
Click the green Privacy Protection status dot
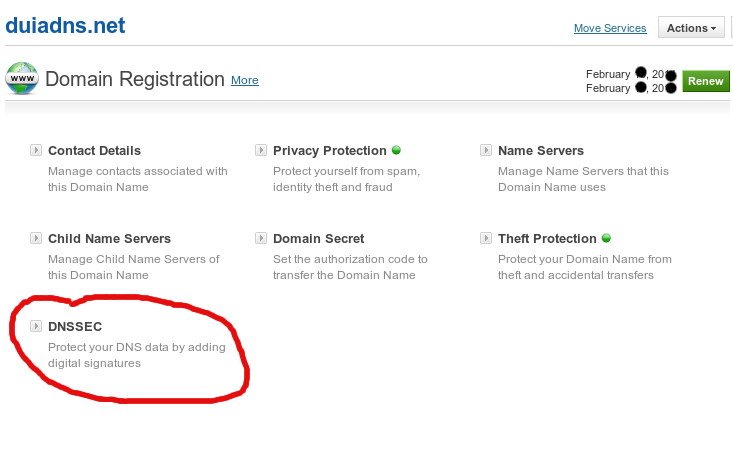coord(396,150)
